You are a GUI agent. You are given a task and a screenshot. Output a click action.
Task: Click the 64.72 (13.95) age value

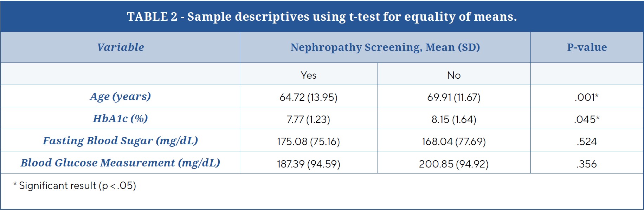(x=308, y=97)
